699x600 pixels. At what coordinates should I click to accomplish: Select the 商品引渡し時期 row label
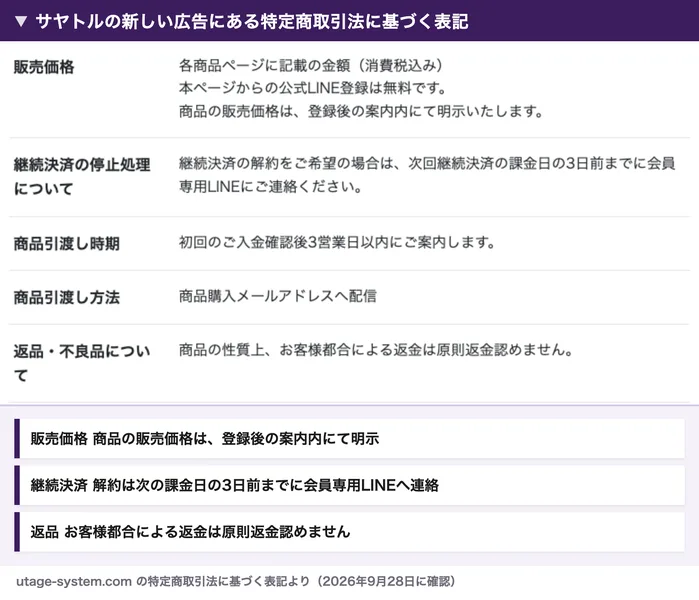[66, 243]
